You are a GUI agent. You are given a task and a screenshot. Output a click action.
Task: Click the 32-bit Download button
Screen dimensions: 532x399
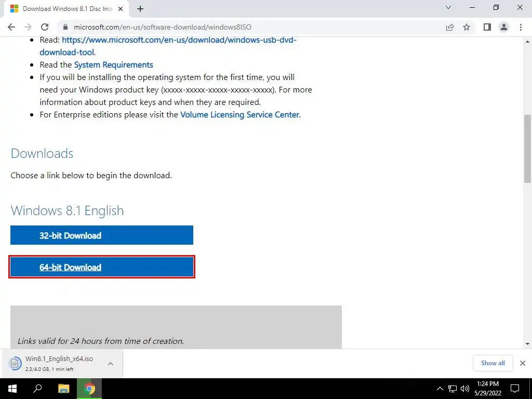tap(102, 235)
